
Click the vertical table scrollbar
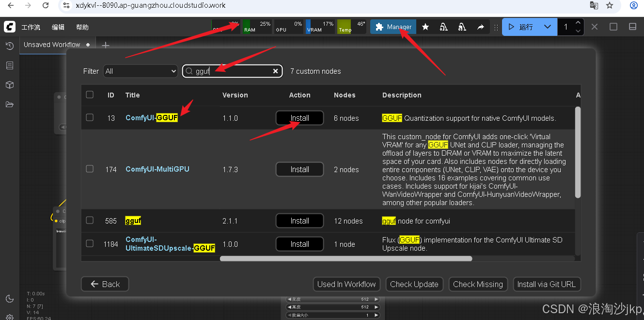pyautogui.click(x=578, y=153)
